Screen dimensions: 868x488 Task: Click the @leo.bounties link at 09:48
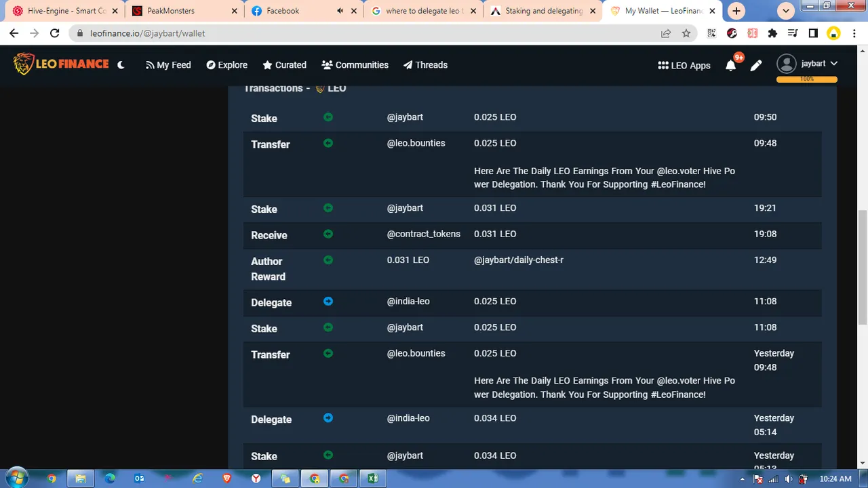(416, 143)
